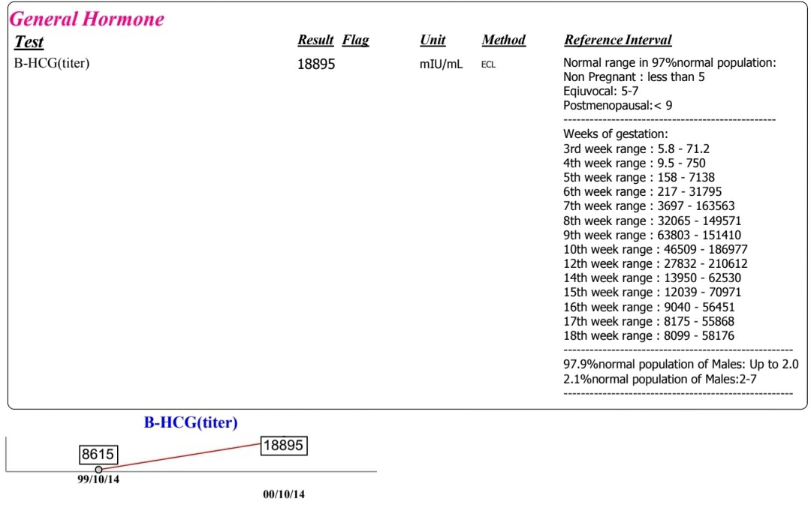Click the 99/10/14 date label
This screenshot has width=811, height=532.
coord(98,479)
